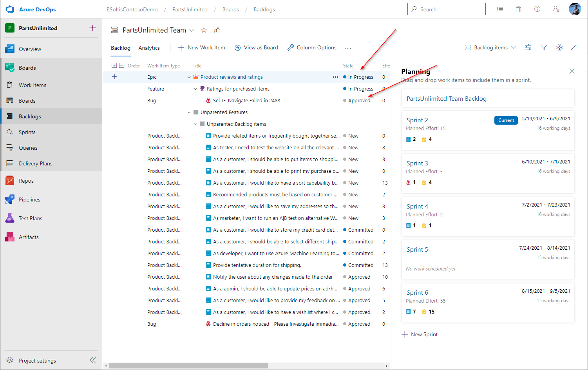
Task: Open the PartsUnlimited Team selector dropdown
Action: (192, 31)
